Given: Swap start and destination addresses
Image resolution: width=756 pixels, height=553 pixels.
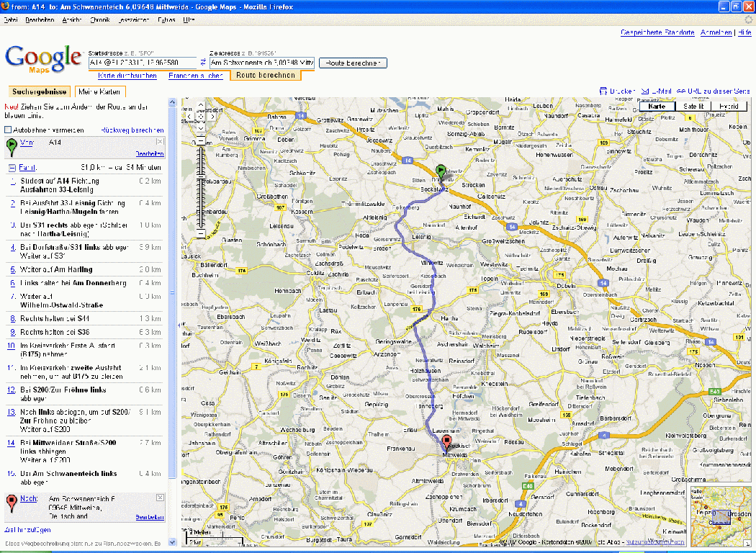Looking at the screenshot, I should (203, 63).
